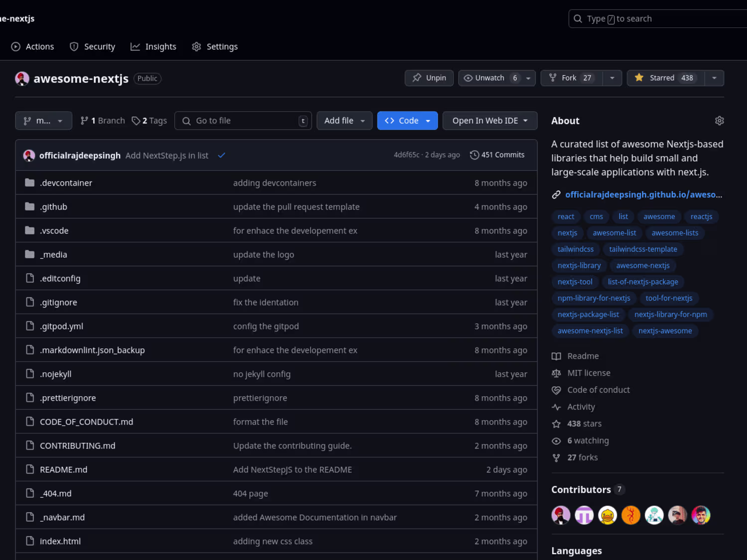Open About section settings gear
This screenshot has width=747, height=560.
(719, 120)
